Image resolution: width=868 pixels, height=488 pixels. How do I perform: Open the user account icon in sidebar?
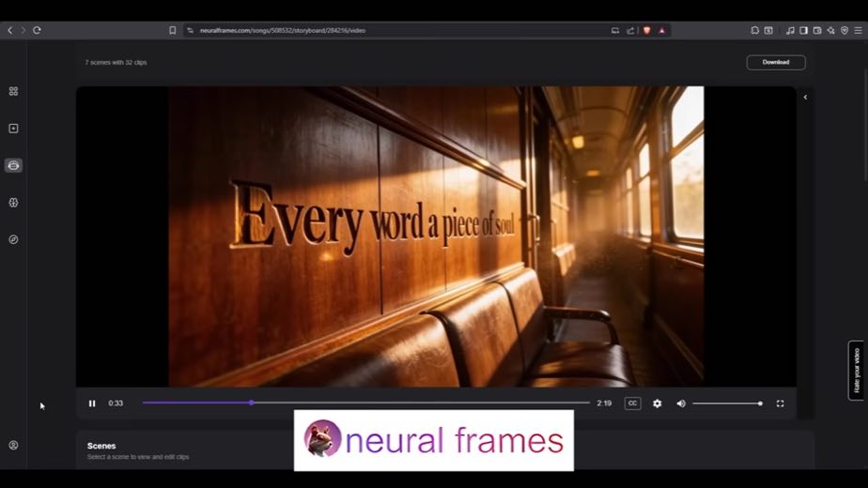click(13, 446)
